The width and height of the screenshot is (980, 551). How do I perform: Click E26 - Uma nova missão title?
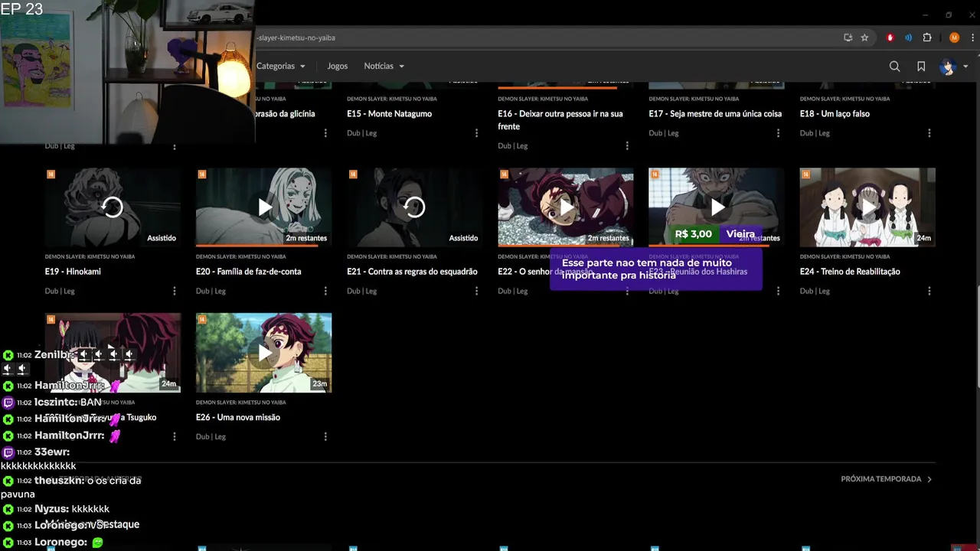click(238, 417)
